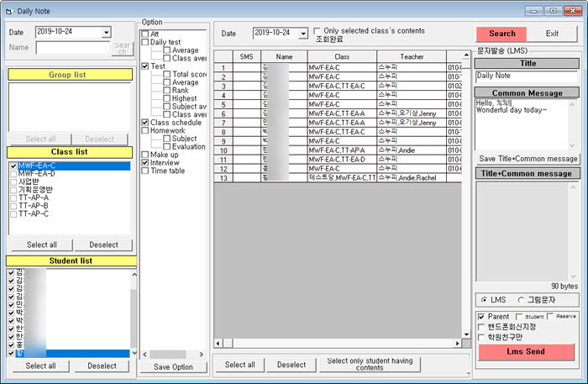The width and height of the screenshot is (588, 384).
Task: Check TT-AP-B in Class list
Action: point(13,206)
